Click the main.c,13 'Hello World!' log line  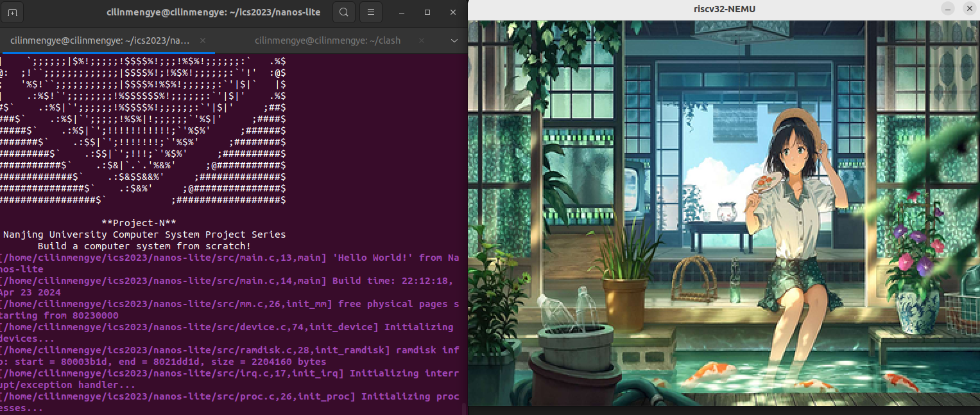click(x=230, y=263)
